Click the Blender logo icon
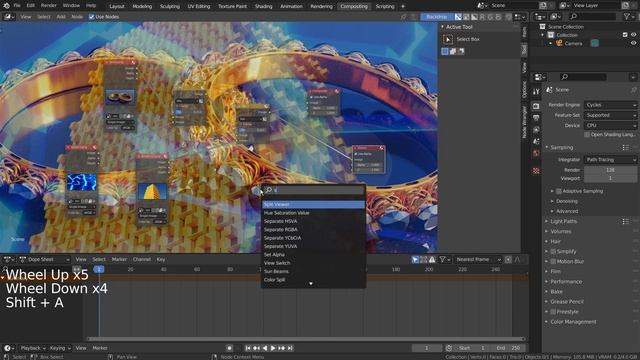Screen dimensions: 640x360 pos(6,6)
